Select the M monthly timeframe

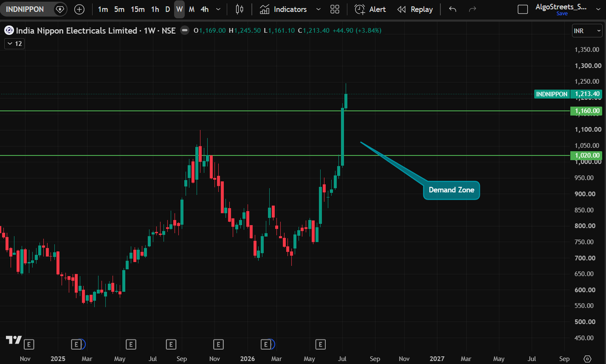click(x=192, y=9)
